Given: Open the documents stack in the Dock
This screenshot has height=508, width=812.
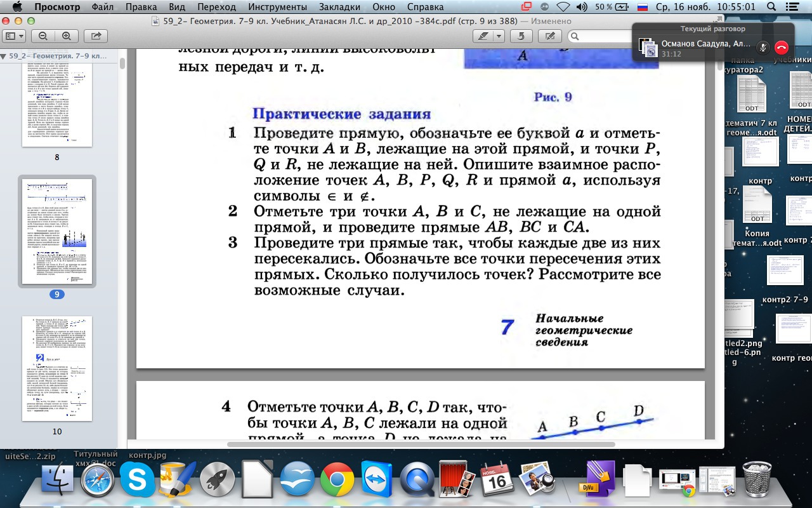Looking at the screenshot, I should [637, 481].
